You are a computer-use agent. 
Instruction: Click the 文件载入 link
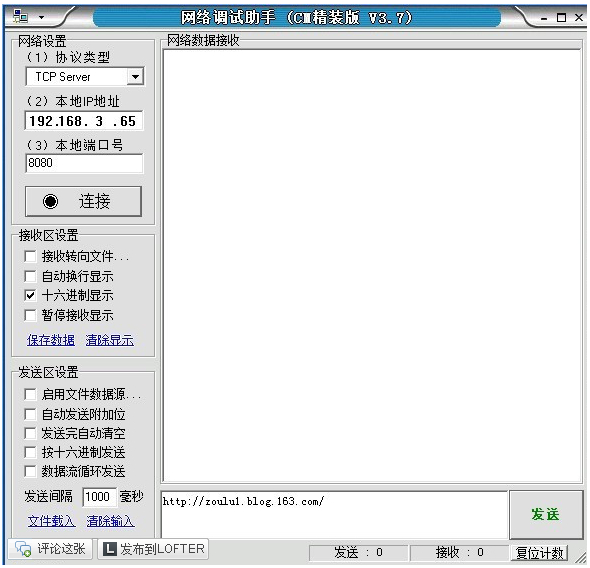pyautogui.click(x=52, y=521)
